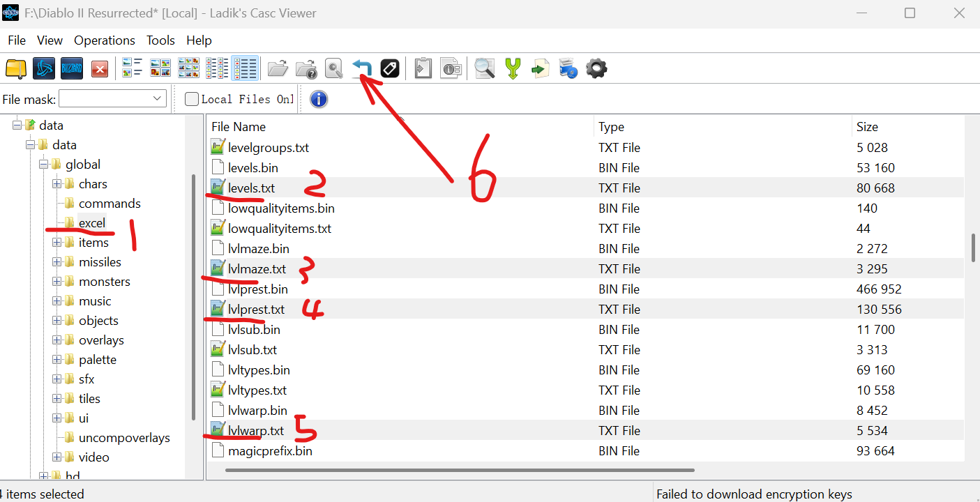Image resolution: width=980 pixels, height=502 pixels.
Task: Click the page with green arrow icon
Action: [x=541, y=68]
